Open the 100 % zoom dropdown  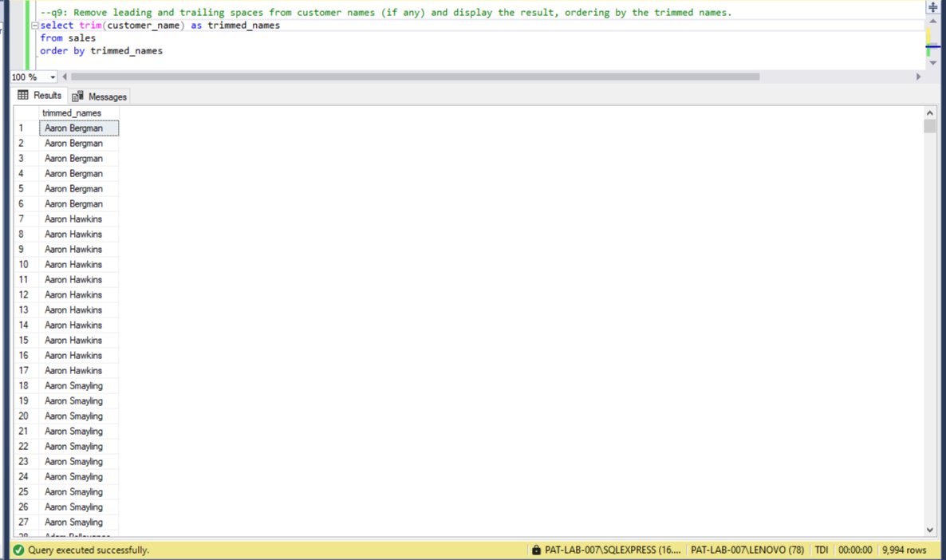point(53,77)
